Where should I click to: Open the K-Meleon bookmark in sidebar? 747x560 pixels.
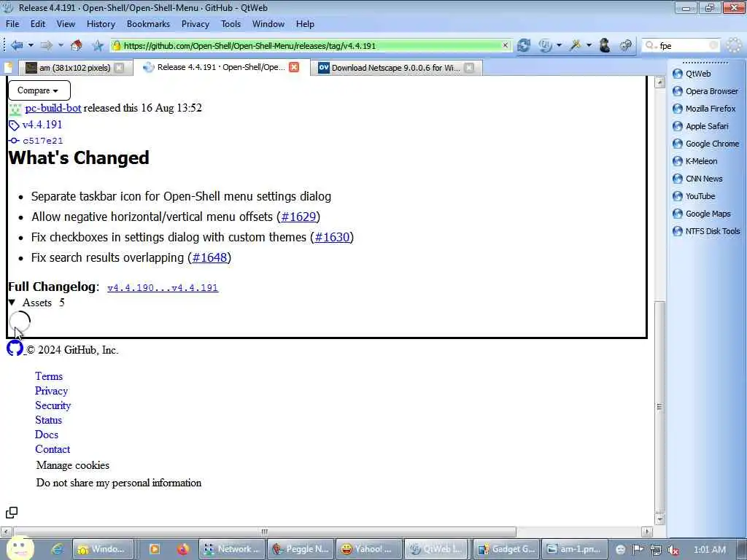(694, 161)
